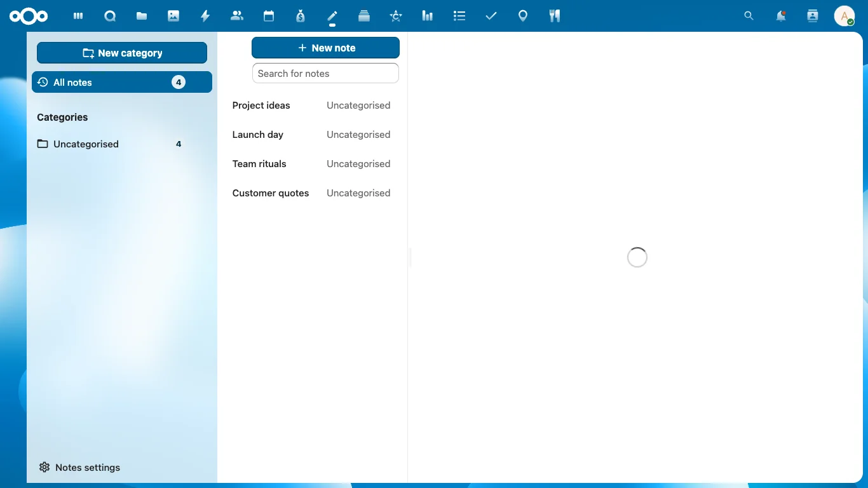Open the user avatar menu
Screen dimensions: 868x488
844,16
